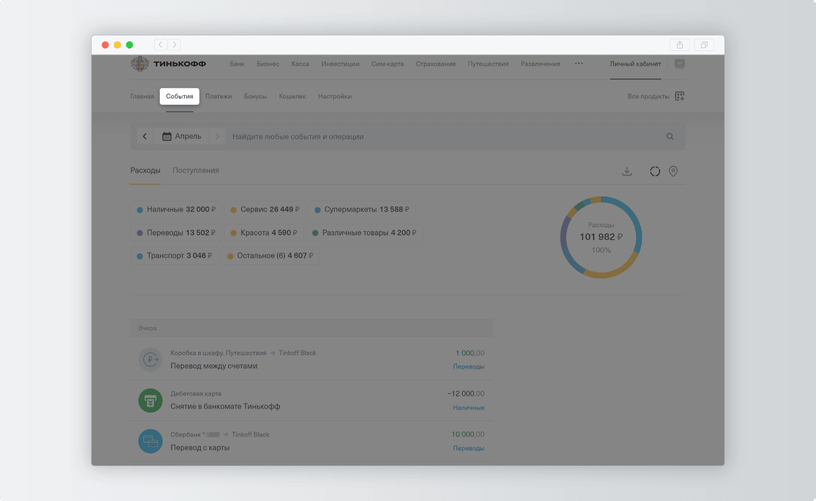Click the Tinkoff logo
This screenshot has height=501, width=816.
(x=168, y=63)
